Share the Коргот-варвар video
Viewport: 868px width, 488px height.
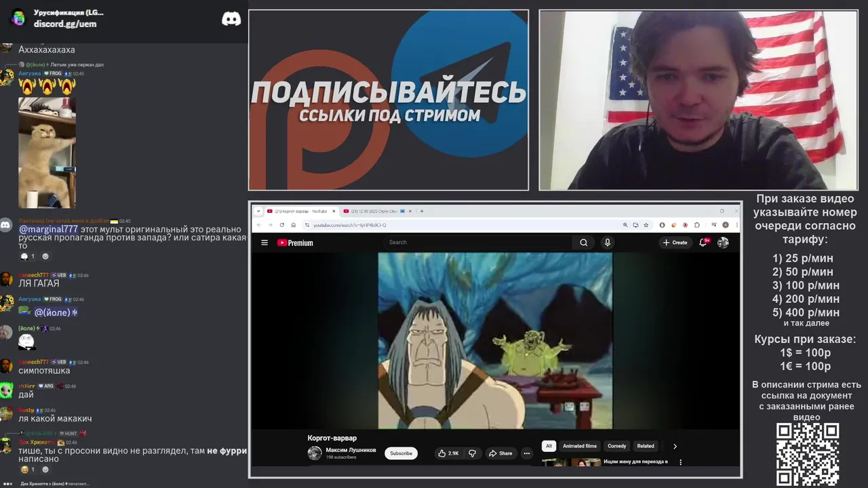pyautogui.click(x=500, y=453)
